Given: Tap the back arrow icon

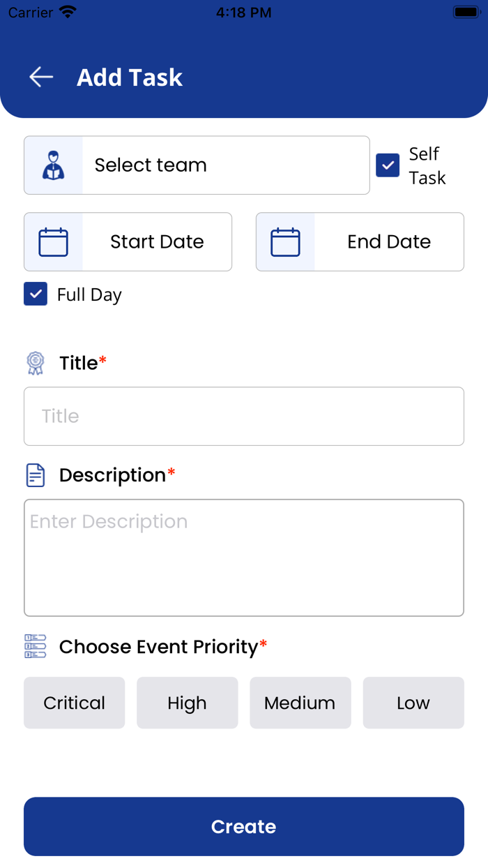Looking at the screenshot, I should (x=41, y=77).
